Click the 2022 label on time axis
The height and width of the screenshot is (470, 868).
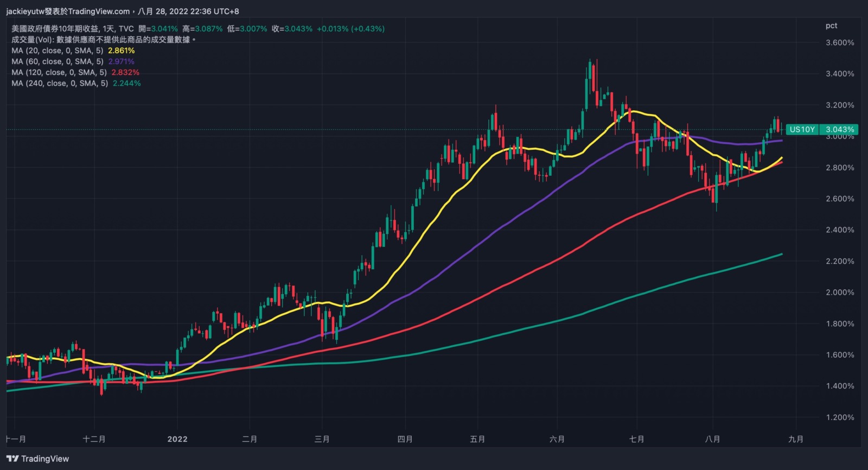pos(177,439)
